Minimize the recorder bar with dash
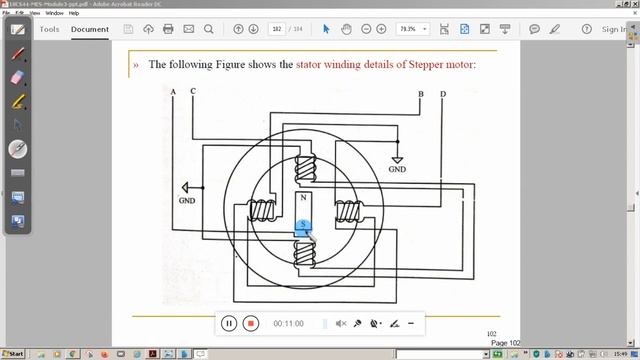This screenshot has width=640, height=360. 411,324
